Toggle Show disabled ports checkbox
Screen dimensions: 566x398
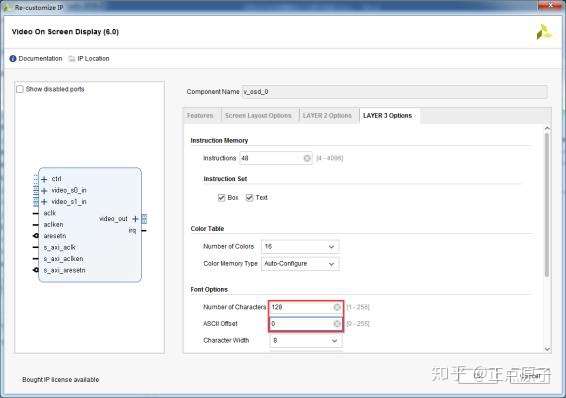click(x=20, y=89)
